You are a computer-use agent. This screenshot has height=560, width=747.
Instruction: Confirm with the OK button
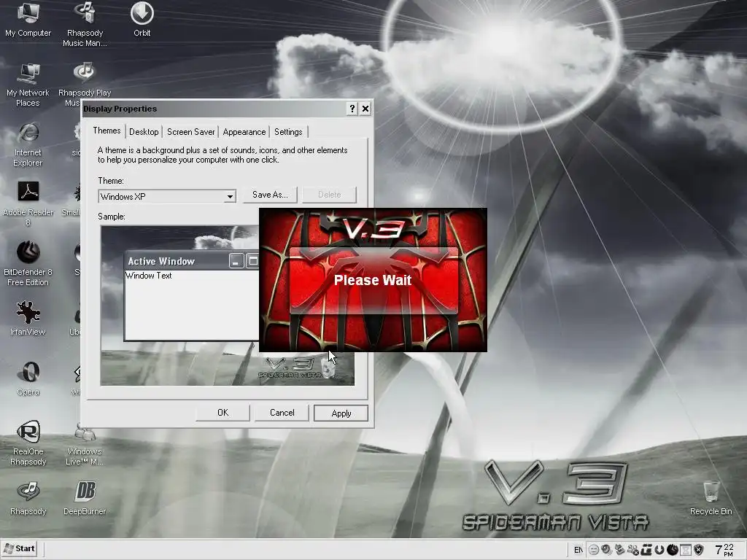(223, 413)
